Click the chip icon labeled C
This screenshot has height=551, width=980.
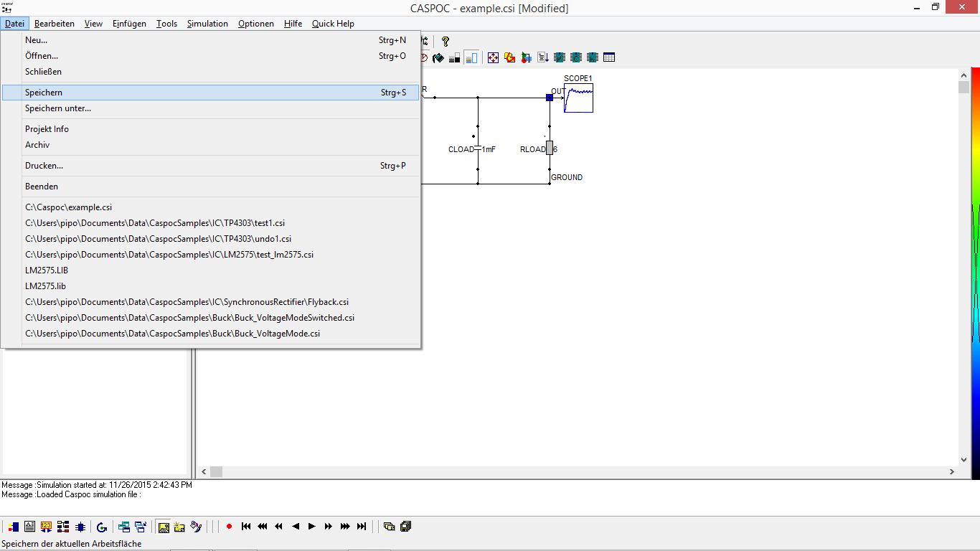[x=576, y=57]
